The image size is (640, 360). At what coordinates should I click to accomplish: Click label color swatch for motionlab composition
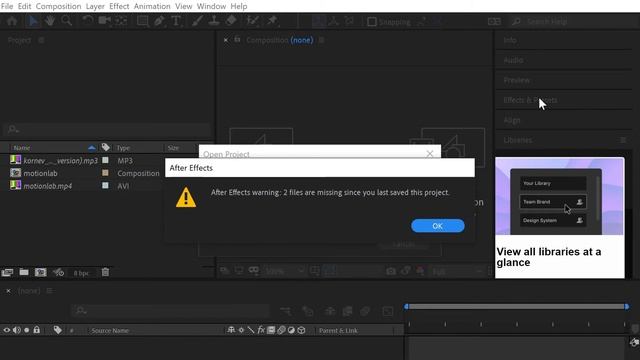pyautogui.click(x=105, y=173)
